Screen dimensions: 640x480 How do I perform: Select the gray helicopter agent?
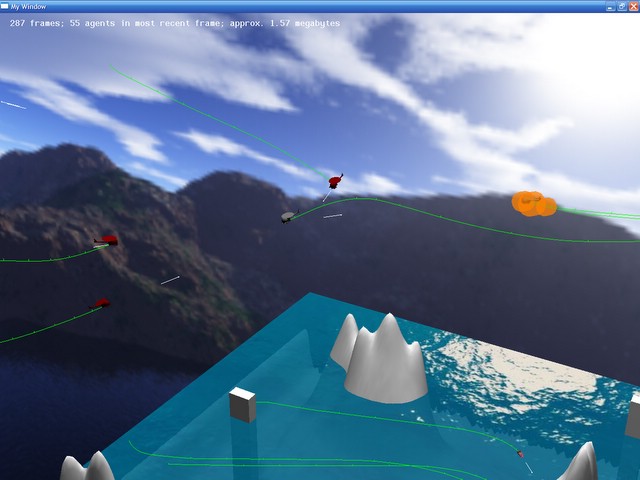(288, 216)
